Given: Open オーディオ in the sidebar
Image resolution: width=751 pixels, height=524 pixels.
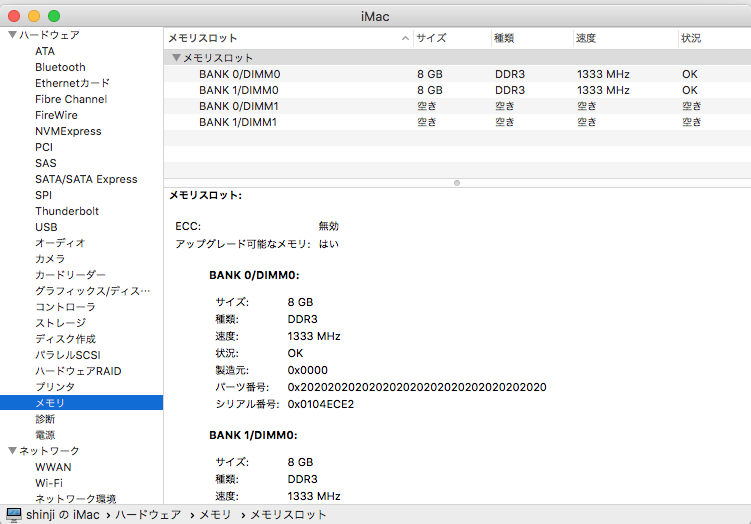Looking at the screenshot, I should point(60,243).
